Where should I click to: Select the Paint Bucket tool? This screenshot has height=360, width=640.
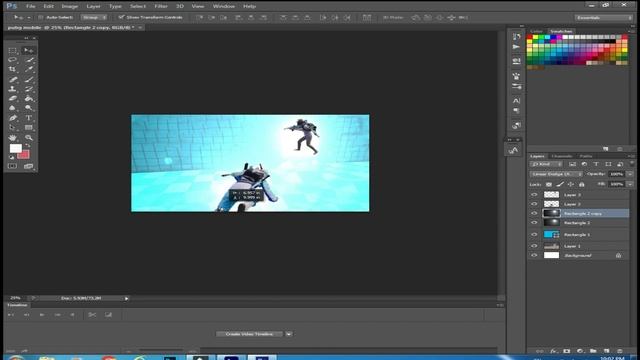coord(29,98)
